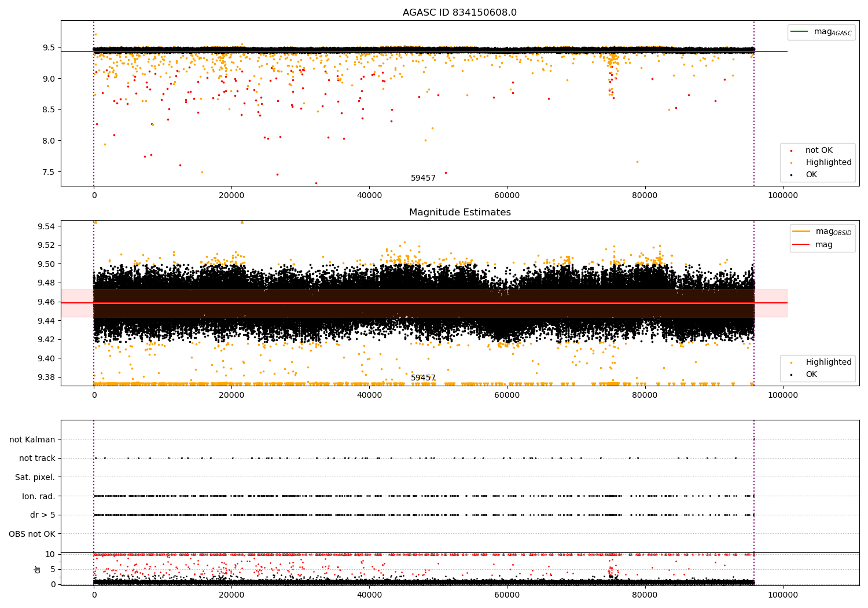
Task: Click the 'not track' row label
Action: [x=37, y=459]
